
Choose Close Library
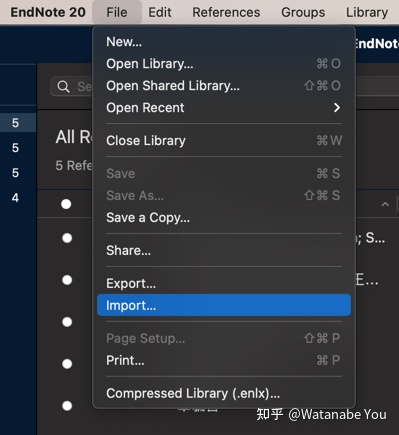pyautogui.click(x=224, y=141)
